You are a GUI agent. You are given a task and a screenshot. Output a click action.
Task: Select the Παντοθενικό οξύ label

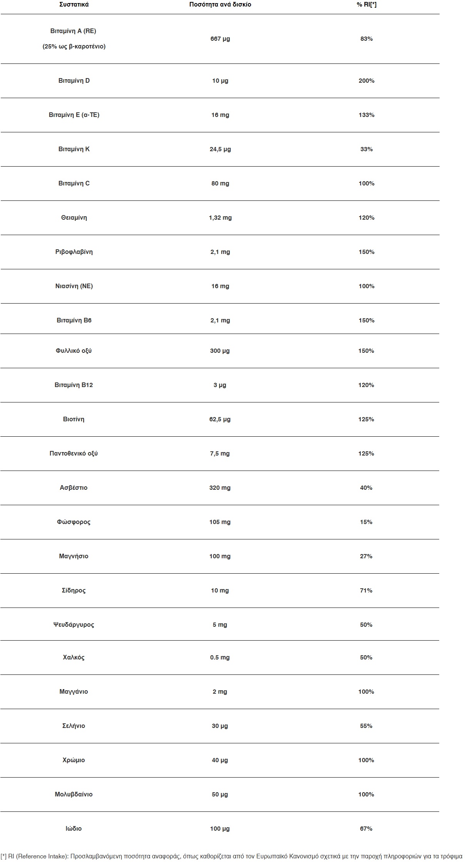(74, 453)
